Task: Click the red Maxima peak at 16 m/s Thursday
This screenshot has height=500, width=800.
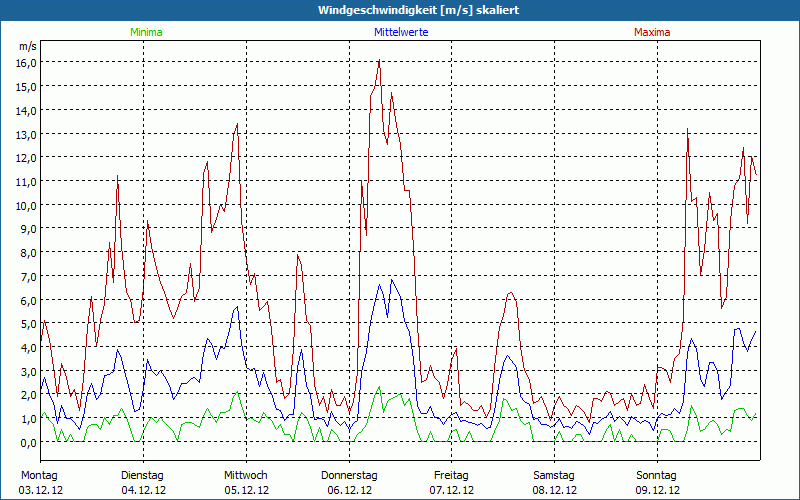Action: [x=380, y=60]
